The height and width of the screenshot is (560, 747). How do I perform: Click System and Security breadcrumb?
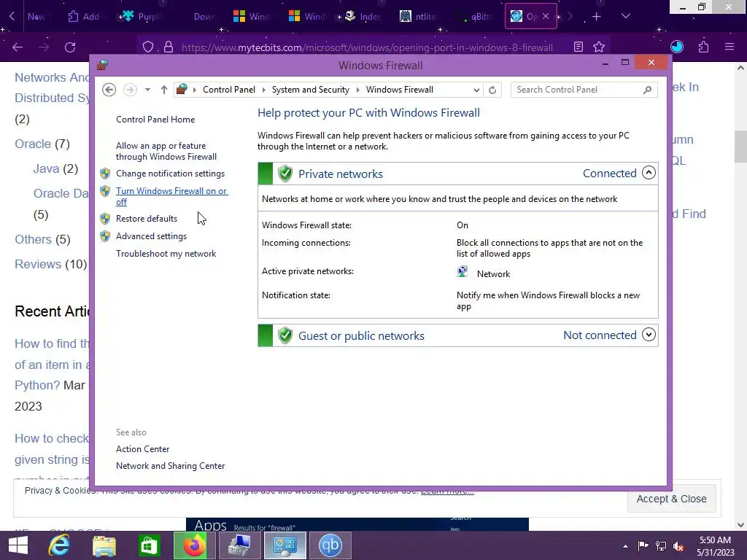coord(310,90)
